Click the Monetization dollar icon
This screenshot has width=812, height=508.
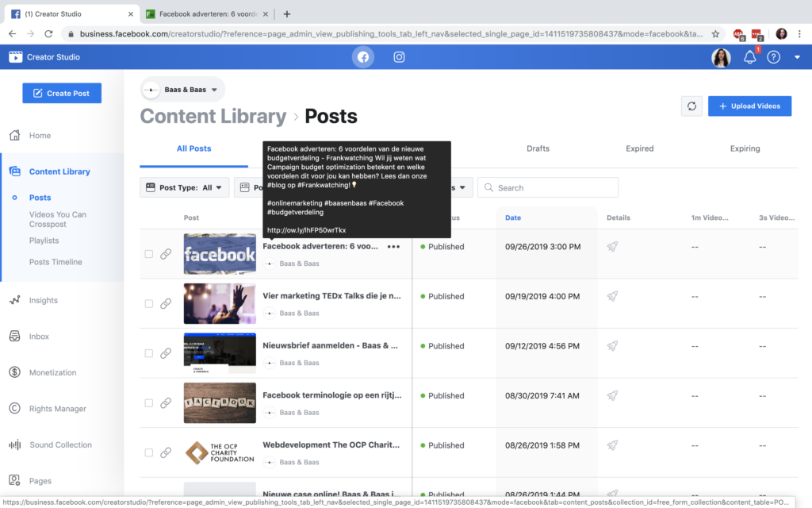[x=14, y=372]
